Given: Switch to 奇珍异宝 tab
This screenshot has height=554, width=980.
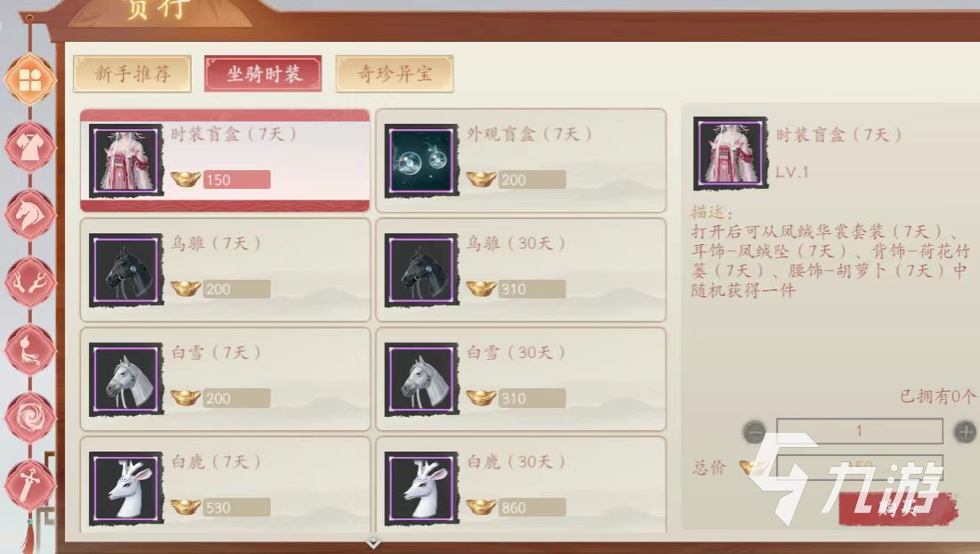Looking at the screenshot, I should 395,74.
